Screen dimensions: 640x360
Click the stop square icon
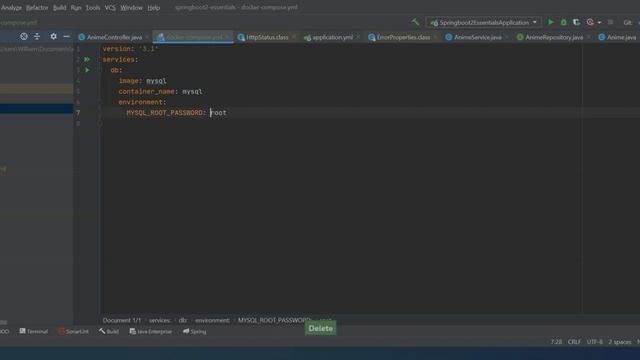tap(610, 22)
